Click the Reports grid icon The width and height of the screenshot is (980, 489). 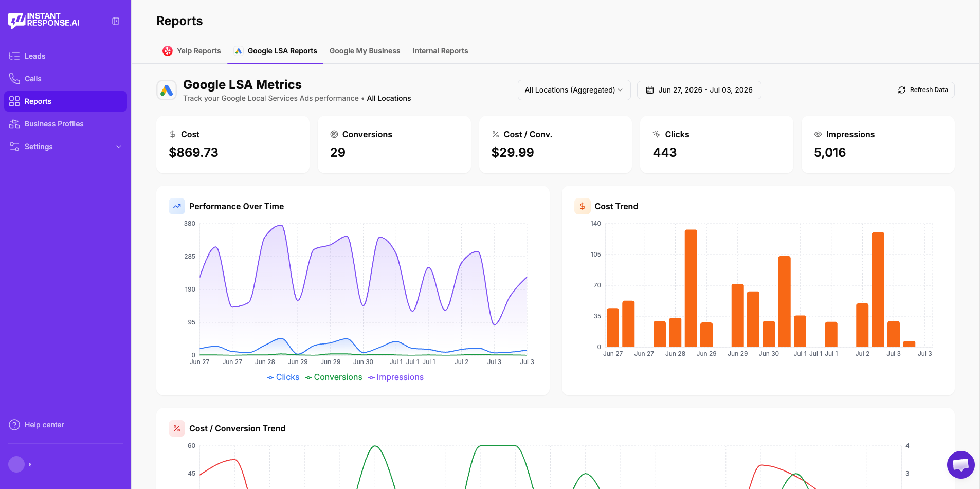coord(14,101)
